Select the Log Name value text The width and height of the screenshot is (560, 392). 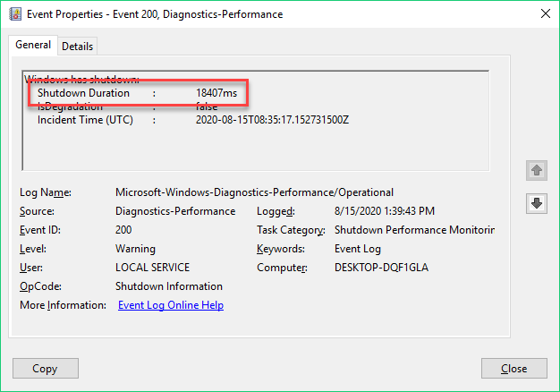click(x=254, y=192)
